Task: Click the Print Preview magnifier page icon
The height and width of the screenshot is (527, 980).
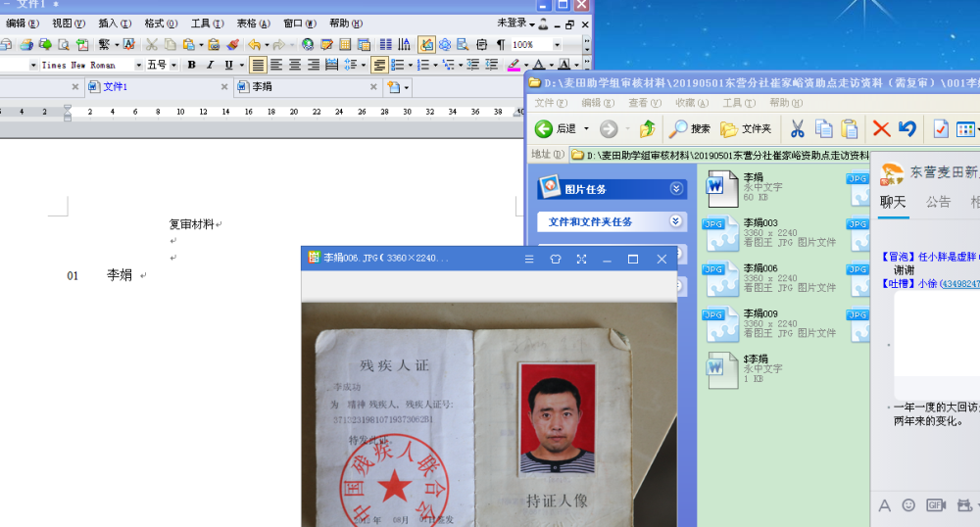Action: (63, 44)
